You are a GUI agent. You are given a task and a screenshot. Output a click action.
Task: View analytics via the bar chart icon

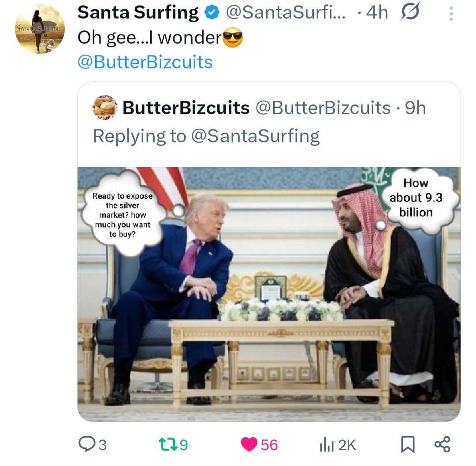pos(325,445)
